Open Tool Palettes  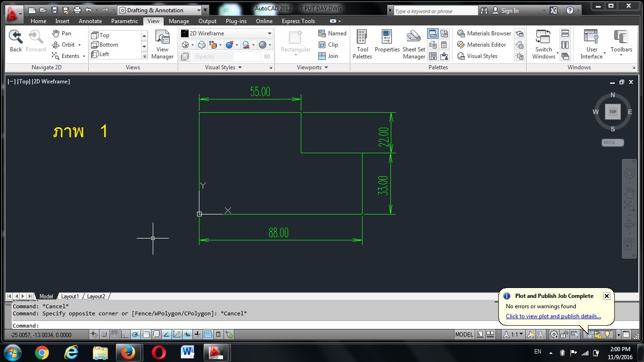tap(362, 45)
